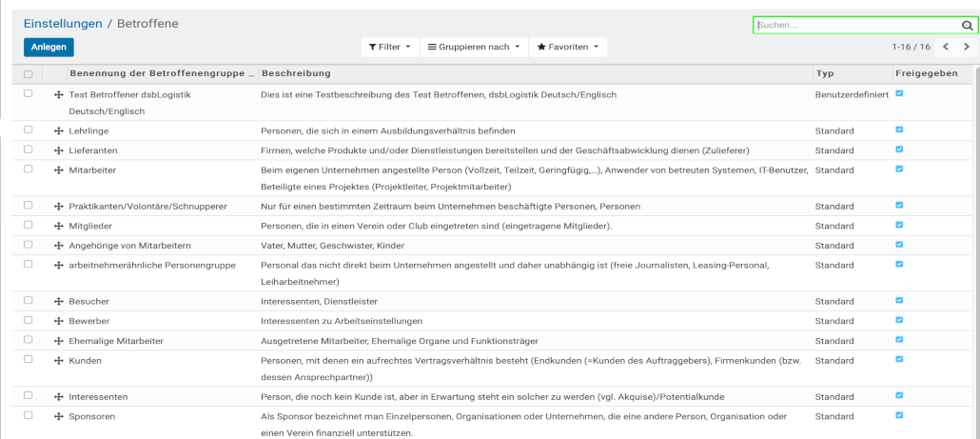Image resolution: width=980 pixels, height=439 pixels.
Task: Sort by Typ column header
Action: 825,73
